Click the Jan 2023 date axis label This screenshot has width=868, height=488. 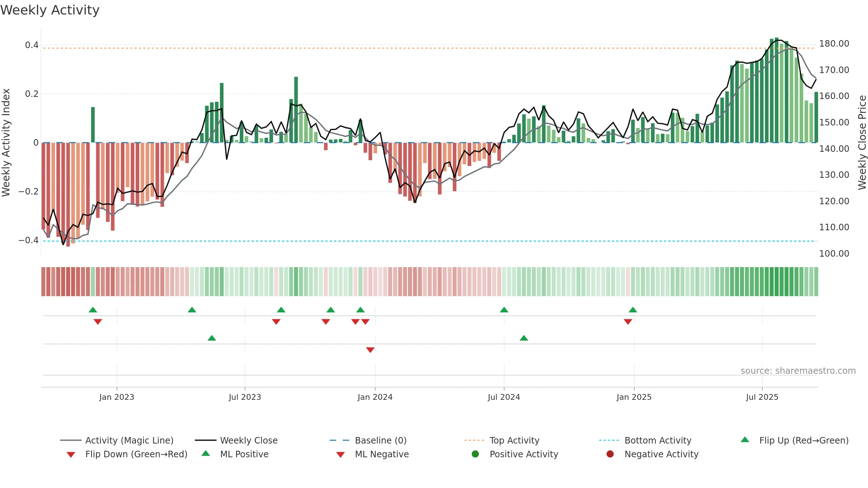coord(117,397)
